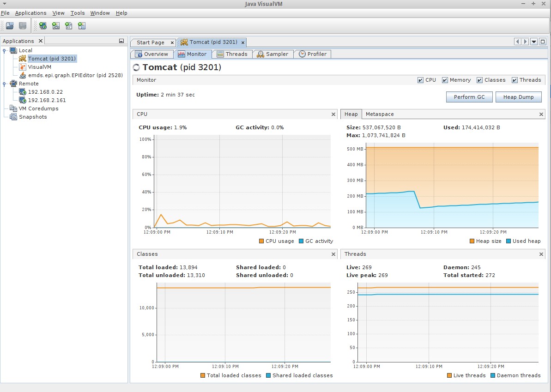Open the Window menu
Screen dimensions: 551x392
click(x=100, y=13)
